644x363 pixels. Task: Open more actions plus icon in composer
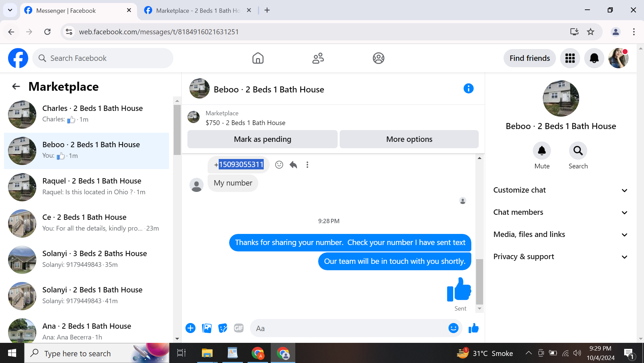click(x=190, y=328)
